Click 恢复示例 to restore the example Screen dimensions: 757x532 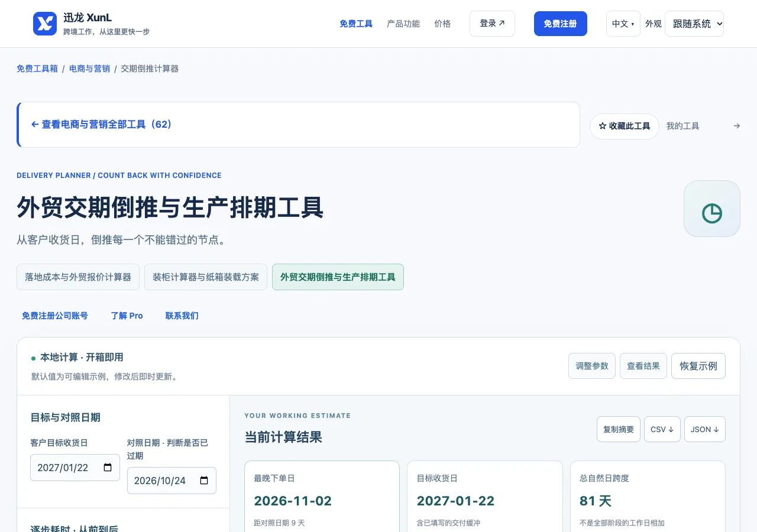[698, 366]
